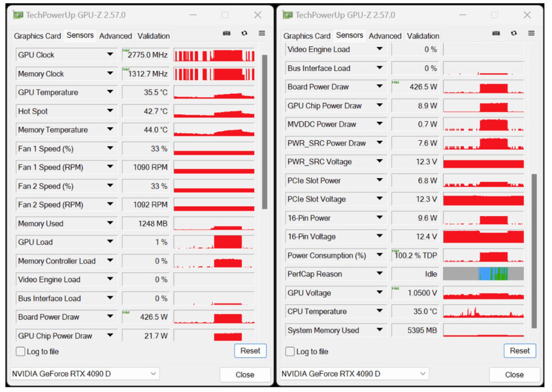This screenshot has width=552, height=392.
Task: Open Power Consumption (%) dropdown
Action: [379, 255]
